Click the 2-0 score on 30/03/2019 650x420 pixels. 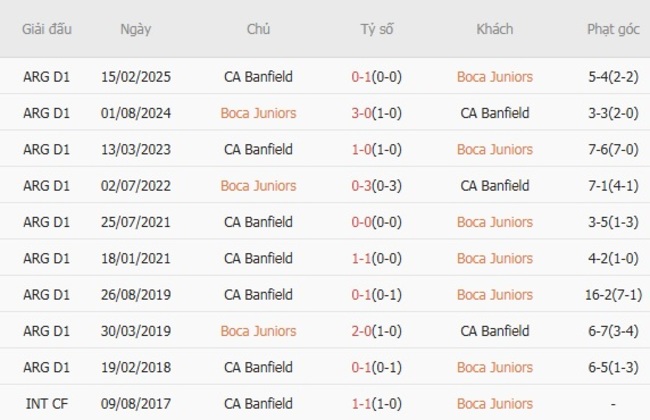[376, 331]
